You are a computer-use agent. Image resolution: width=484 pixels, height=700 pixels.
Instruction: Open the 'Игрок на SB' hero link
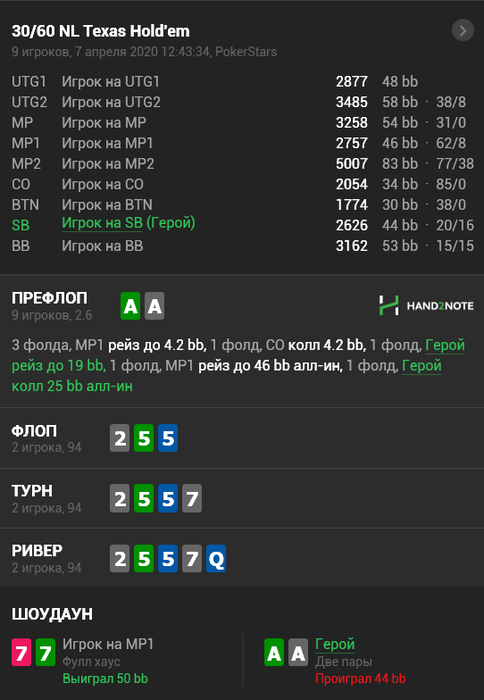coord(102,223)
